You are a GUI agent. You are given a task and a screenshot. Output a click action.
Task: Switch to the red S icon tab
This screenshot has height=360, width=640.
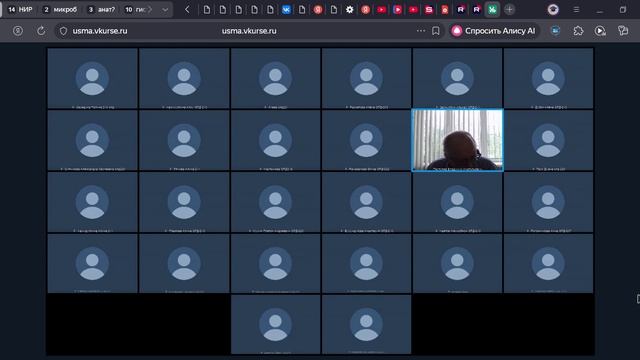tap(429, 9)
